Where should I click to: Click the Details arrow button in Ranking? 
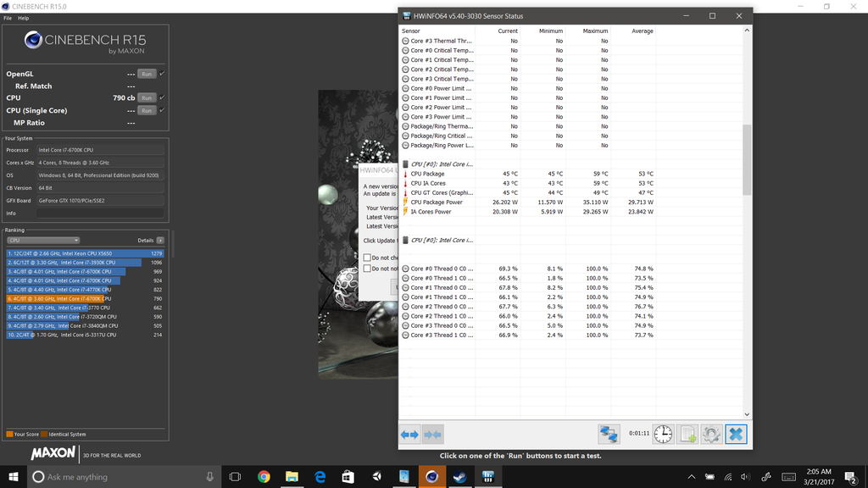coord(160,240)
